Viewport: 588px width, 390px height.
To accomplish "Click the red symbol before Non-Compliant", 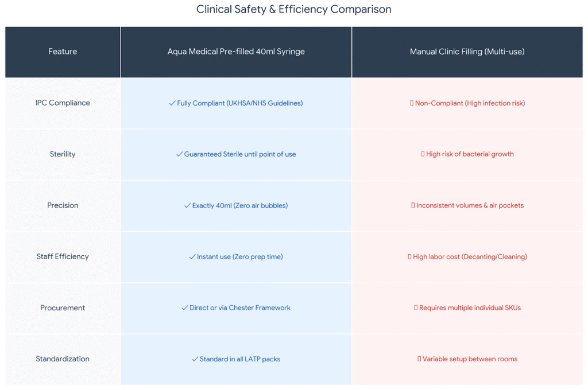I will [412, 103].
